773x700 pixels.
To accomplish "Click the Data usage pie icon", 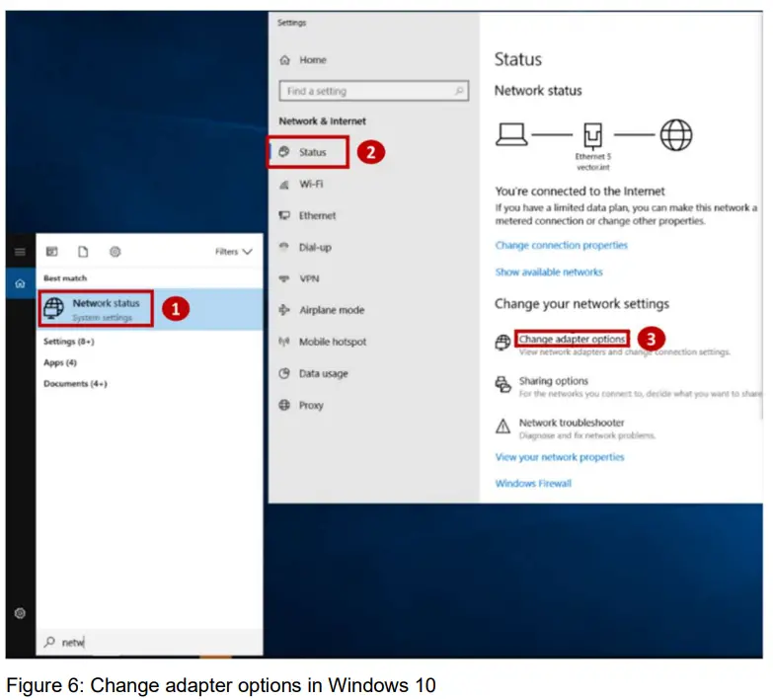I will [x=284, y=373].
